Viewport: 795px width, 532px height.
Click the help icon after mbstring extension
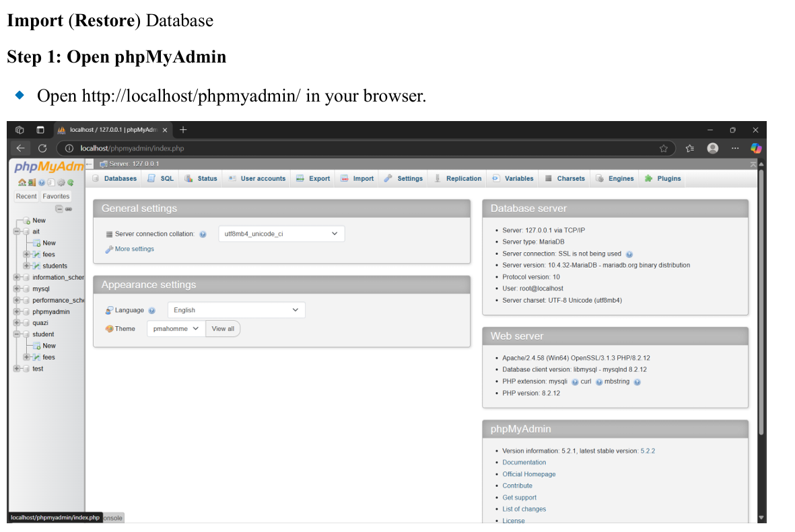(637, 382)
